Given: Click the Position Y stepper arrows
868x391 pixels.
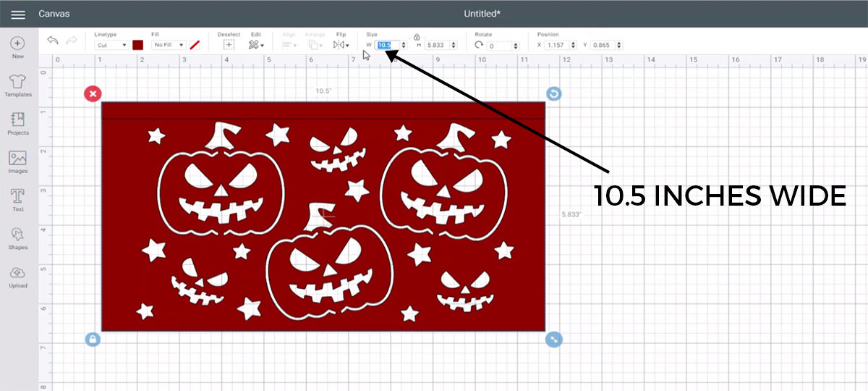Looking at the screenshot, I should pos(620,45).
